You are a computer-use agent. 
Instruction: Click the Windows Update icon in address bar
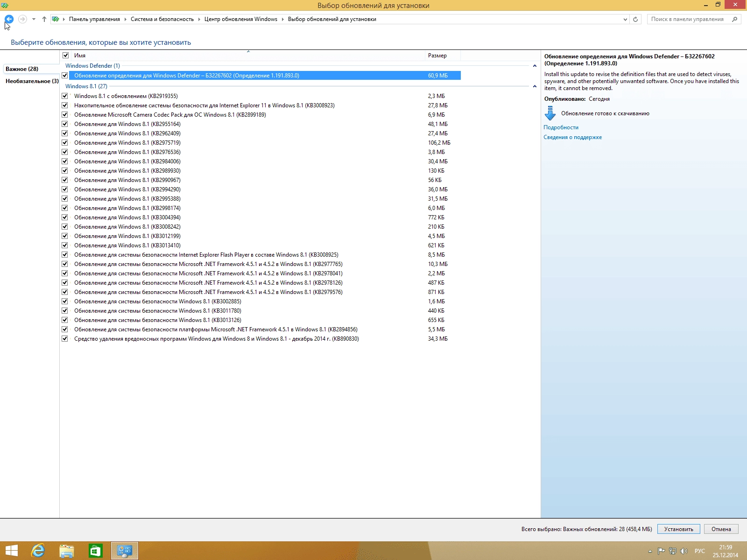(56, 19)
